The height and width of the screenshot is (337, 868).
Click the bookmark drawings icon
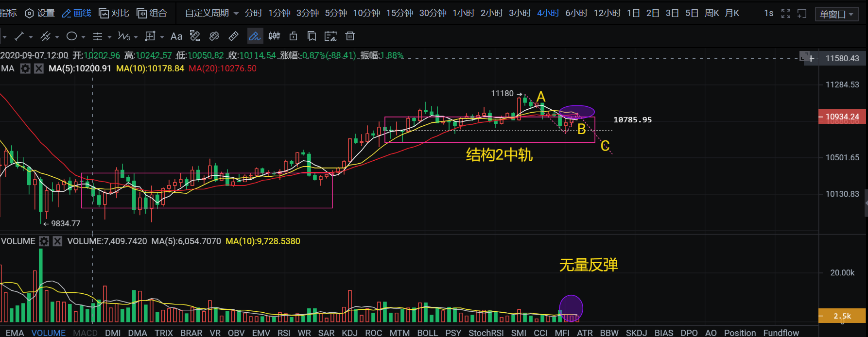pos(312,36)
